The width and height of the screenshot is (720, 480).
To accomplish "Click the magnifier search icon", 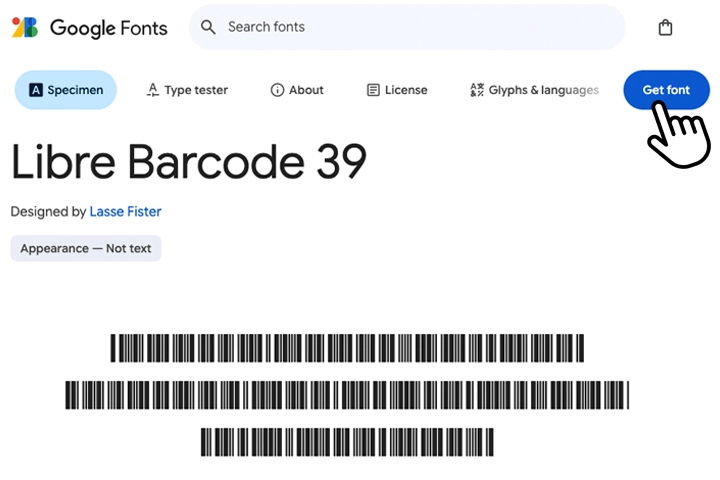I will 208,27.
